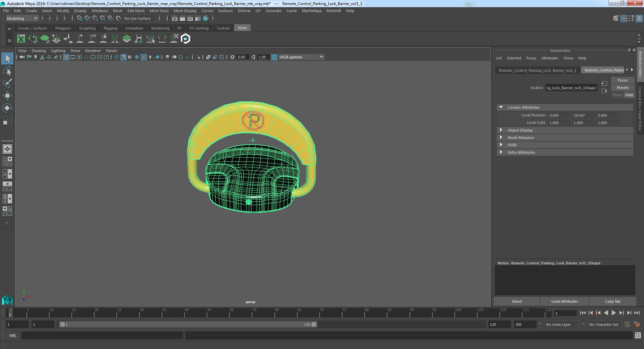This screenshot has height=349, width=644.
Task: Click the XGen guide lock icon
Action: (104, 39)
